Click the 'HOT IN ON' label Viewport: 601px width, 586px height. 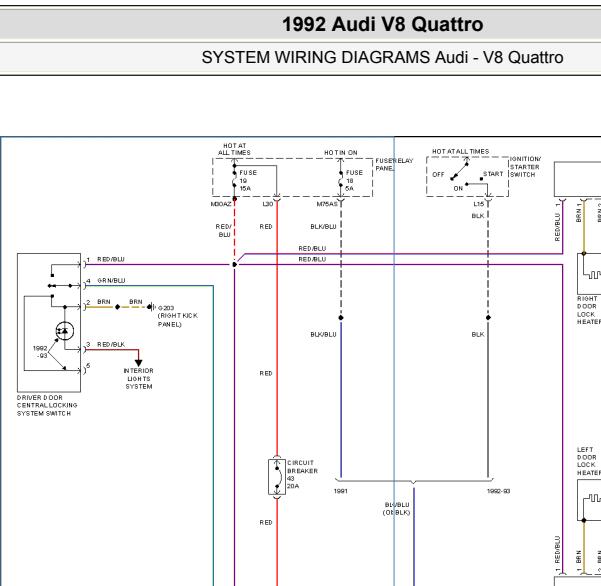[x=341, y=153]
